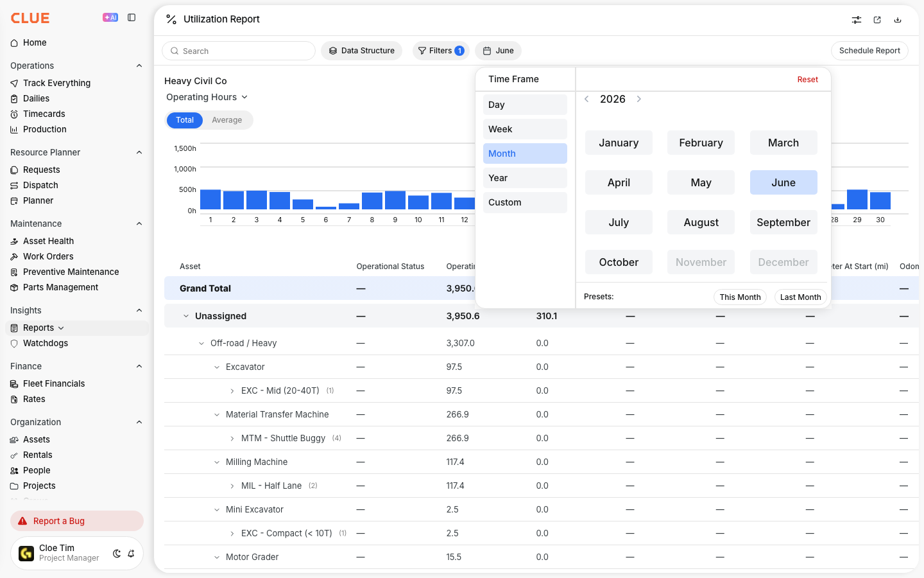
Task: Select the Year time frame
Action: pyautogui.click(x=525, y=178)
